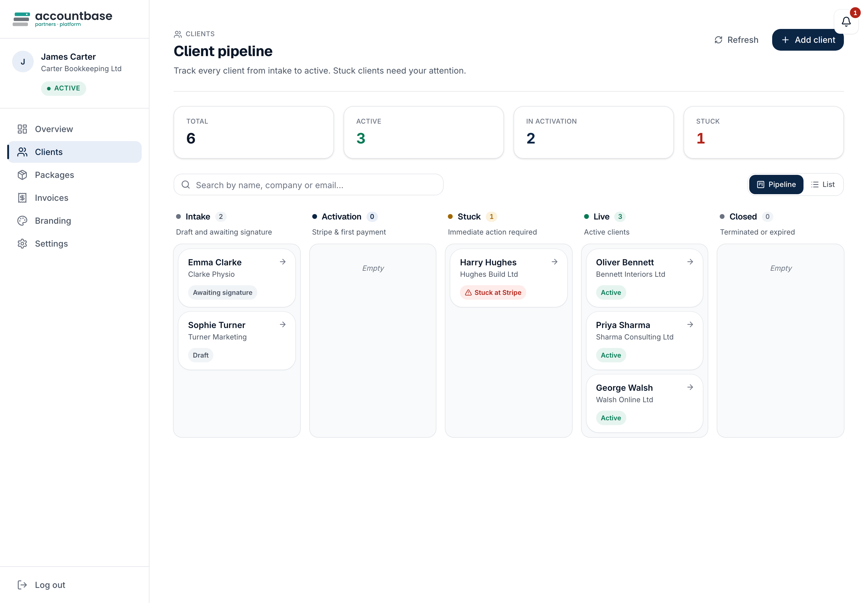Click the Log out door icon
The height and width of the screenshot is (603, 868).
(x=22, y=585)
